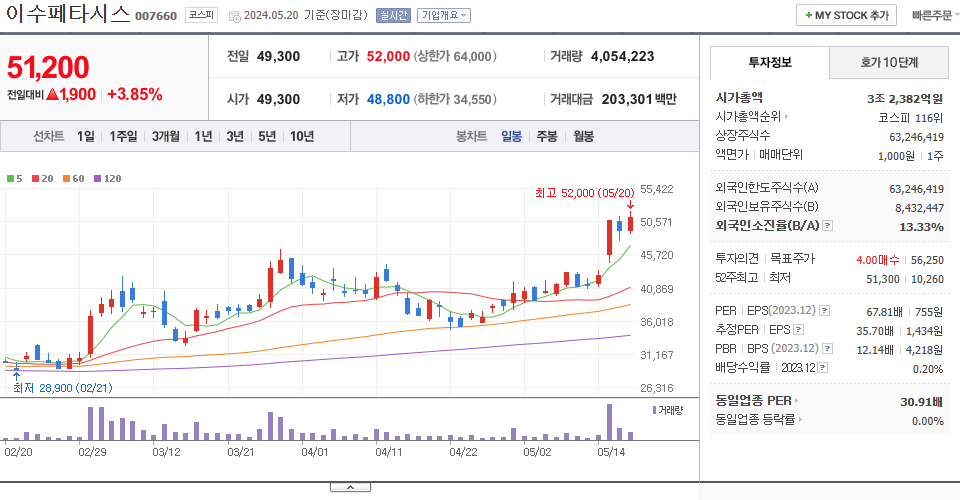Click the 코스피 116위 ranking value
This screenshot has width=960, height=500.
click(911, 118)
